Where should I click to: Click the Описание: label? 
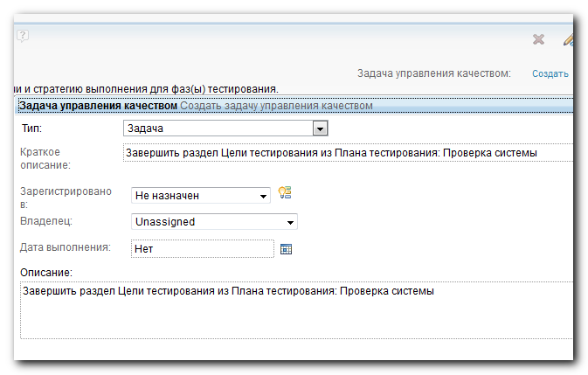[x=46, y=272]
